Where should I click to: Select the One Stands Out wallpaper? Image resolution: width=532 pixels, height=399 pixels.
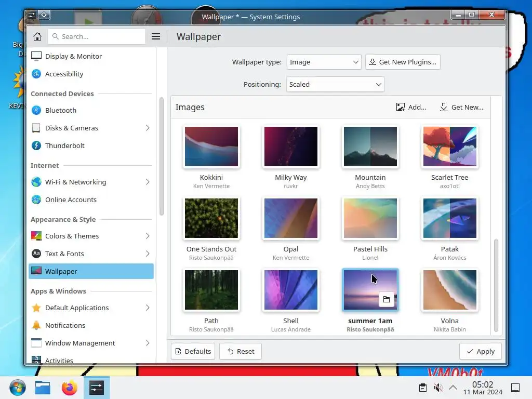211,218
